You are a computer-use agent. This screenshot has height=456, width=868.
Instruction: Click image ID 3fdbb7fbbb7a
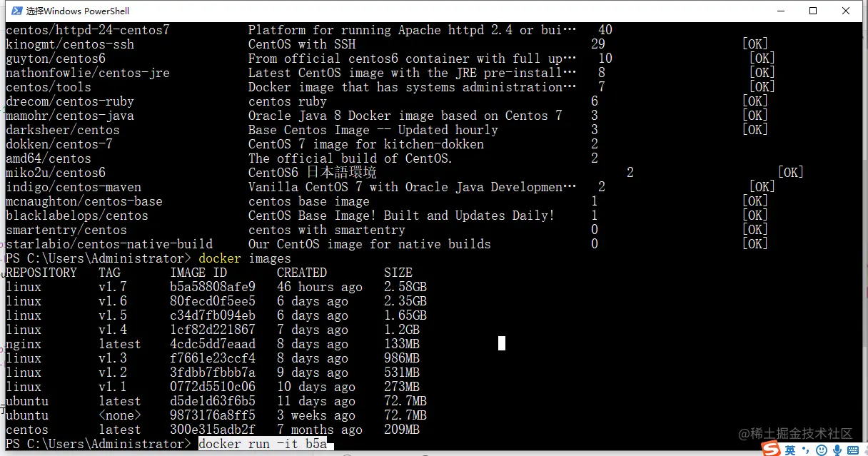213,373
